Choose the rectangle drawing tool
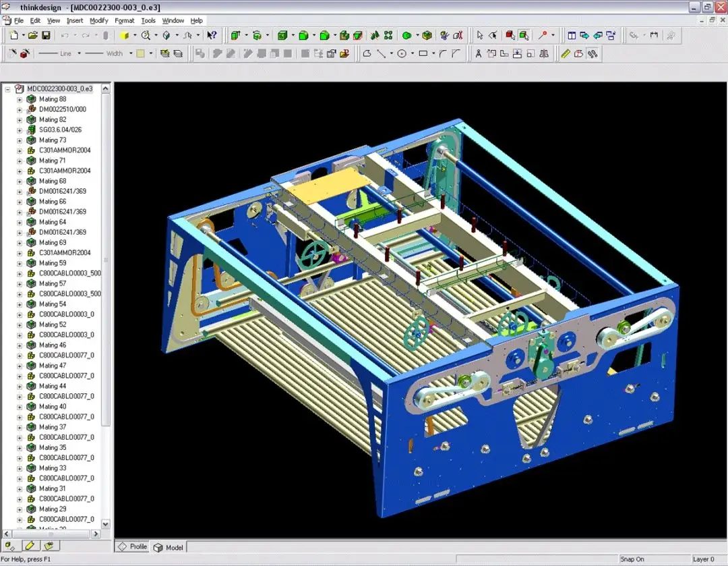Viewport: 728px width, 566px height. pos(423,54)
